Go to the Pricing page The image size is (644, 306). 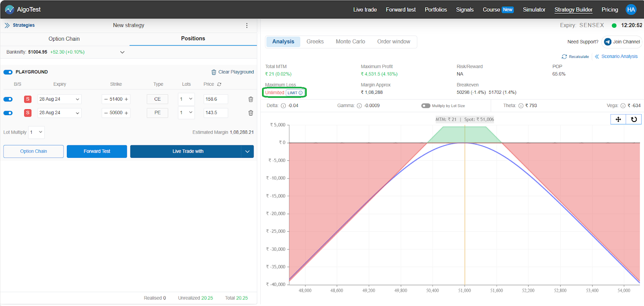pyautogui.click(x=610, y=10)
